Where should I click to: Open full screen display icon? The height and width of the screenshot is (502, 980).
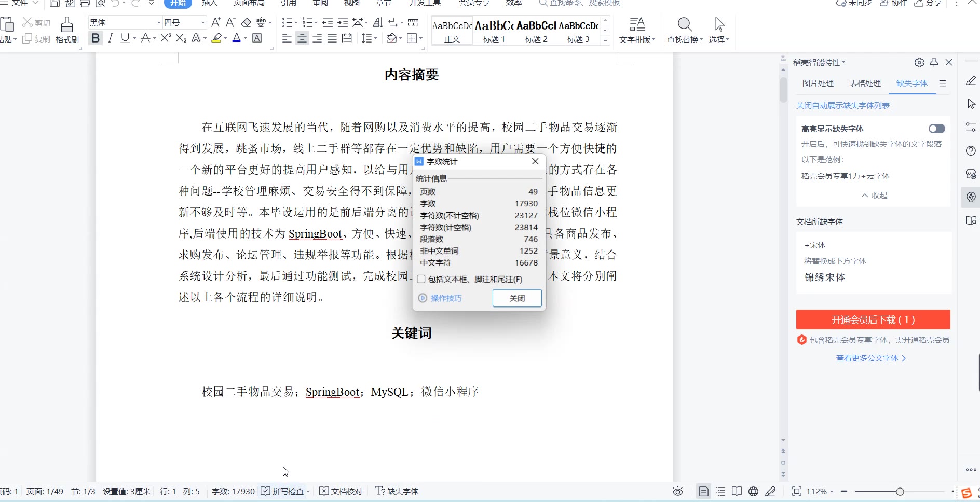(x=797, y=491)
